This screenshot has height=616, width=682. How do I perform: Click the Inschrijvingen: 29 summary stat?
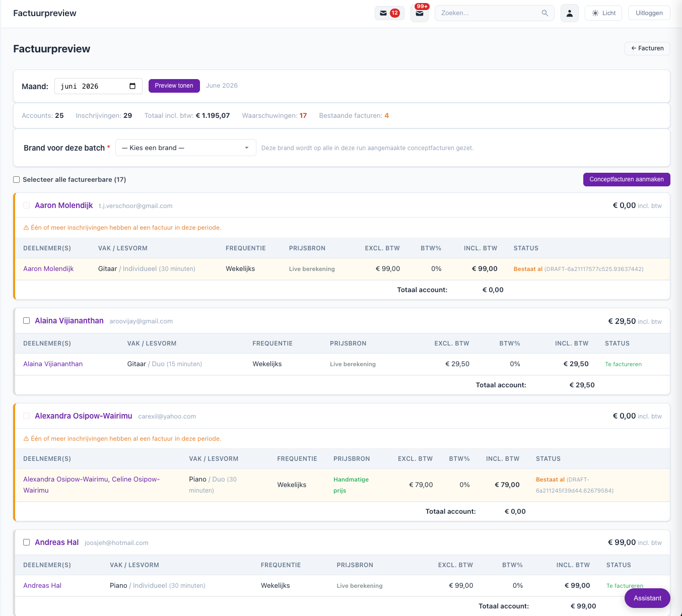(104, 115)
